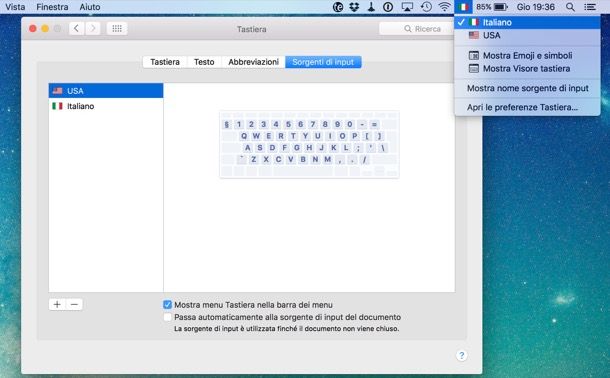The width and height of the screenshot is (610, 378).
Task: Open Notification Center list icon
Action: point(590,7)
